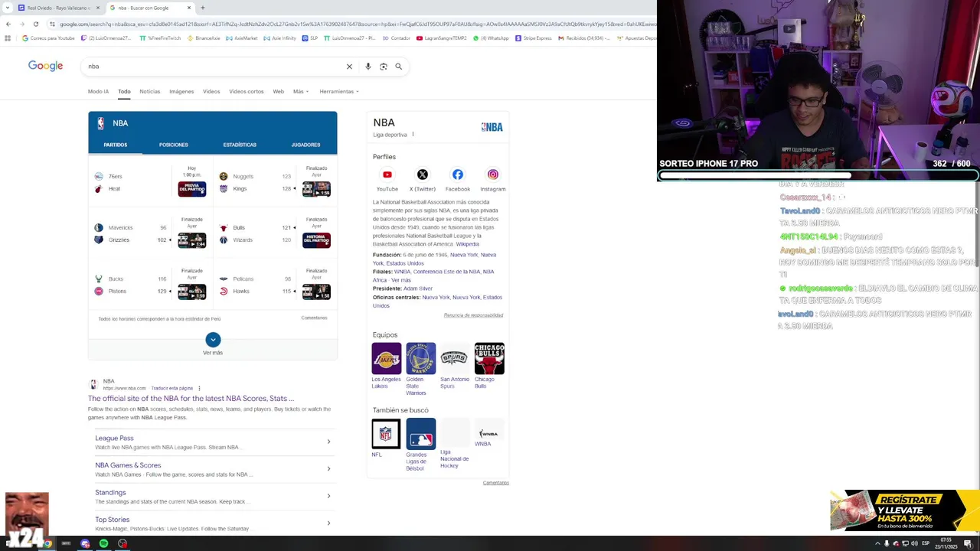This screenshot has width=980, height=551.
Task: Open Mavericks vs Grizzlies highlight video
Action: [x=192, y=240]
